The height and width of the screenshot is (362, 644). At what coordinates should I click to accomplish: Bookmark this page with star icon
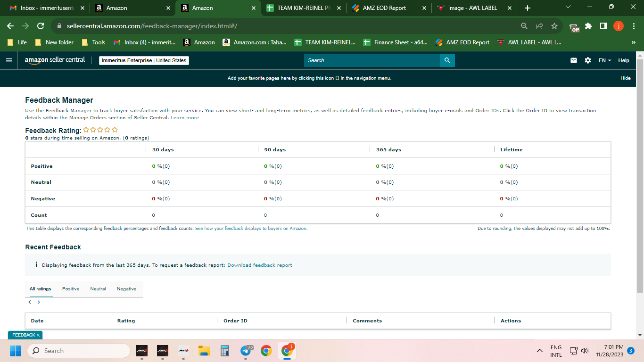pyautogui.click(x=554, y=26)
